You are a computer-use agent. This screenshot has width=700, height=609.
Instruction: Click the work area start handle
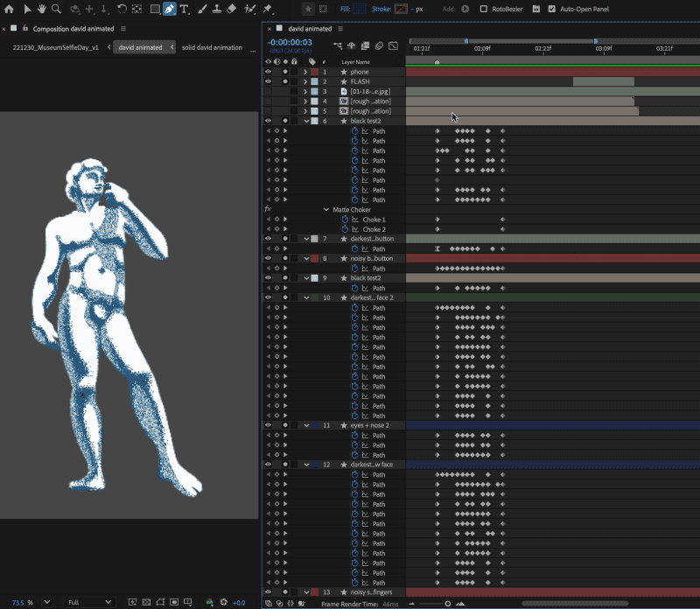(466, 41)
